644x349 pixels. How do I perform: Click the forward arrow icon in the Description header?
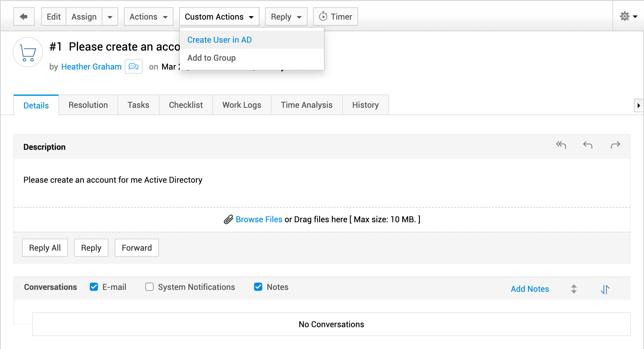pos(615,145)
